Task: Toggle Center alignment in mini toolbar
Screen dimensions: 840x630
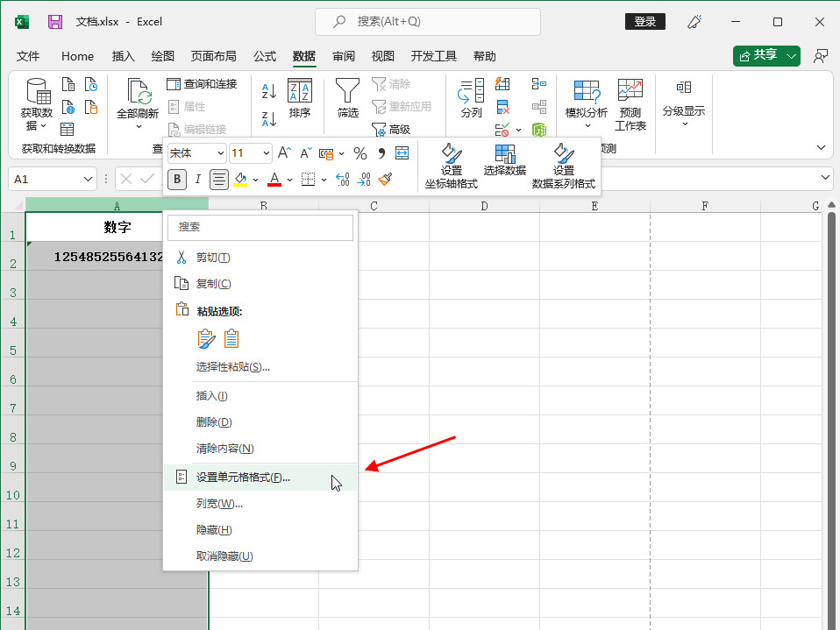Action: pos(218,180)
